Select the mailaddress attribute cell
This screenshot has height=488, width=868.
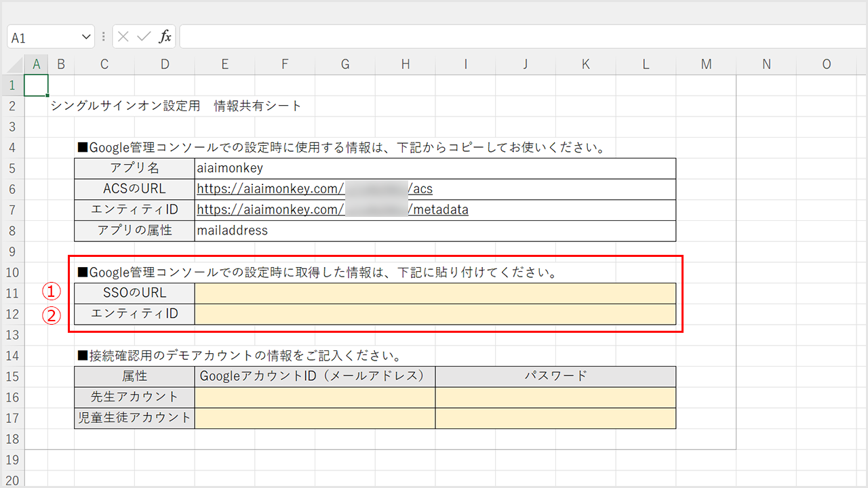coord(435,230)
